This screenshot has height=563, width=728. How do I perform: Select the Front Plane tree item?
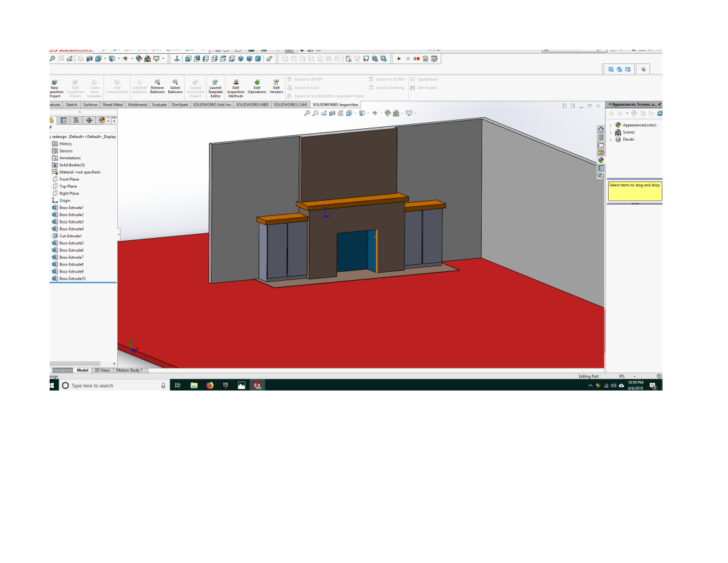click(x=65, y=179)
